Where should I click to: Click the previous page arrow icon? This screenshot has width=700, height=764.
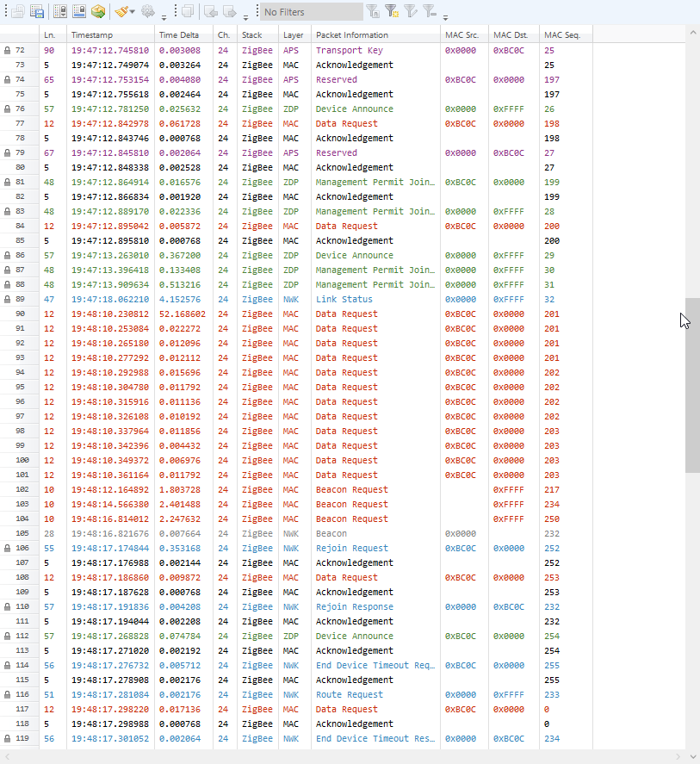click(x=211, y=11)
